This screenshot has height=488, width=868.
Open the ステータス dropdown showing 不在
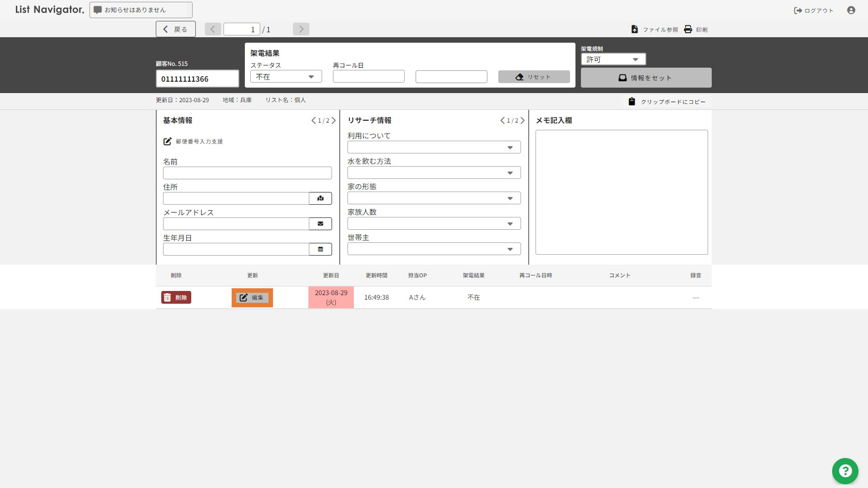point(286,77)
